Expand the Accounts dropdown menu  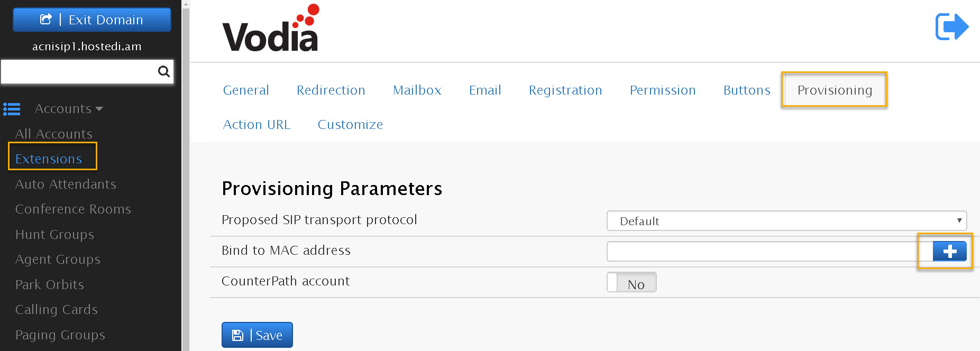69,109
